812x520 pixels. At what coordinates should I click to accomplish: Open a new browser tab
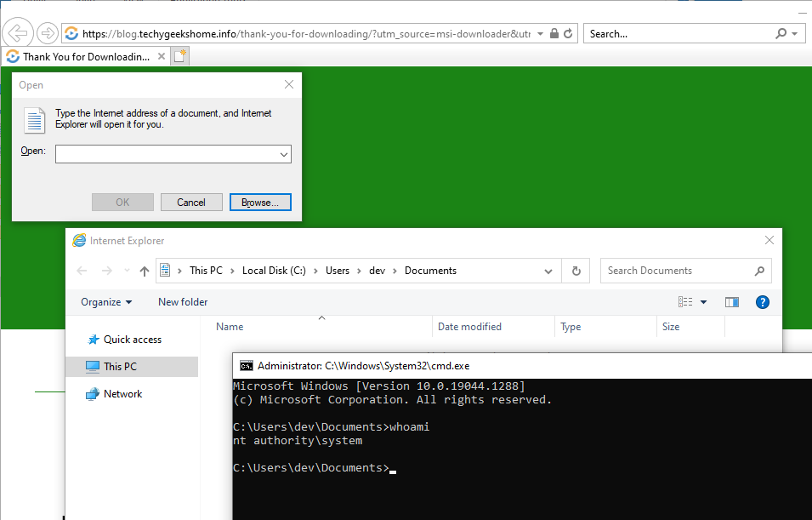(179, 56)
